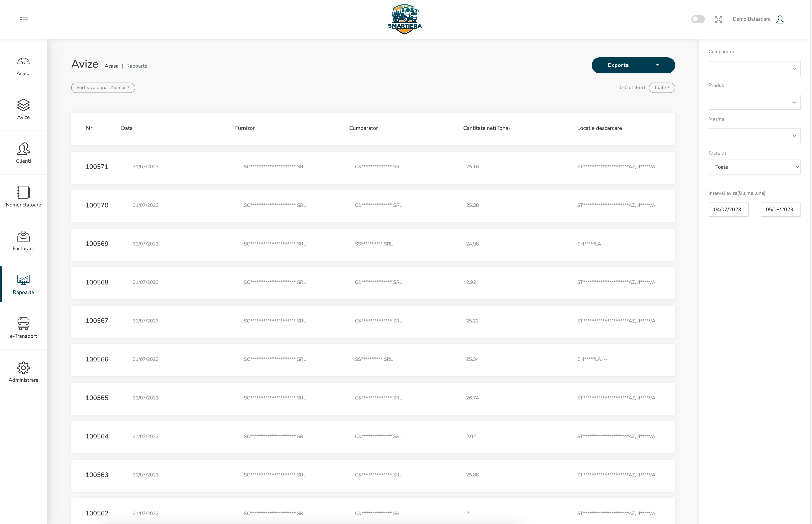Image resolution: width=812 pixels, height=524 pixels.
Task: Toggle the dark mode switch
Action: pos(698,19)
